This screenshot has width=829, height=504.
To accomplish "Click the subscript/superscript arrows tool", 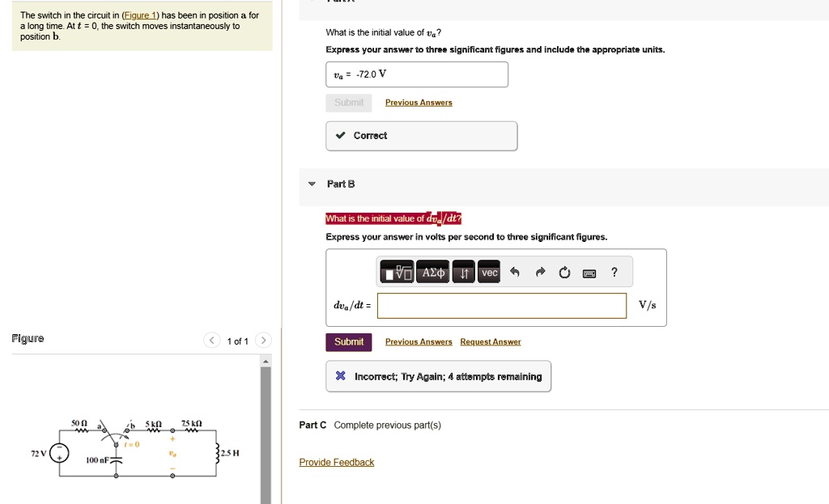I will pos(464,272).
